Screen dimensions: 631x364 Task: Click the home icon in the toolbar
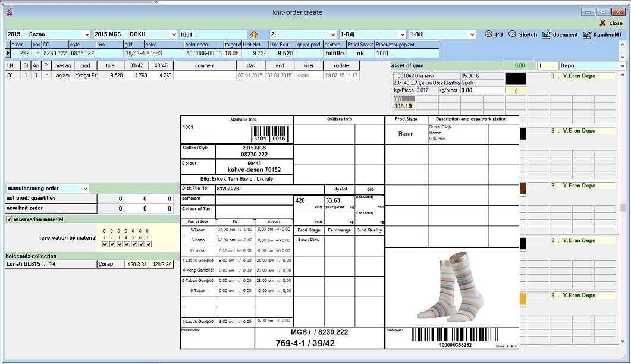point(255,34)
